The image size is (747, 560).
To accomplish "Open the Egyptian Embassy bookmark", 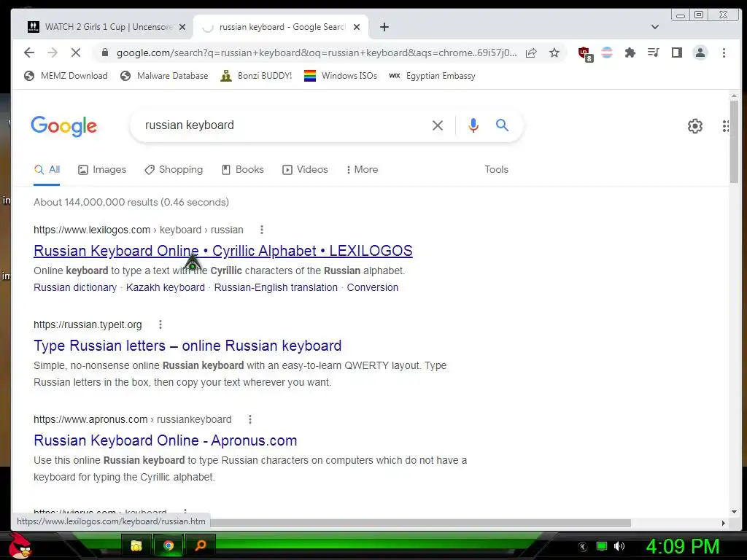I will [432, 76].
